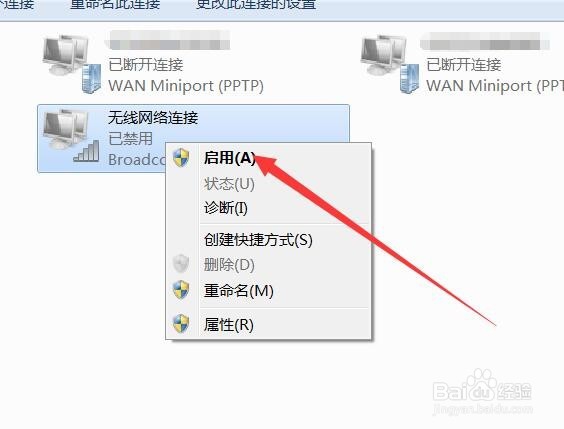
Task: Select the first WAN Miniport (PPTP) connection icon
Action: point(71,64)
